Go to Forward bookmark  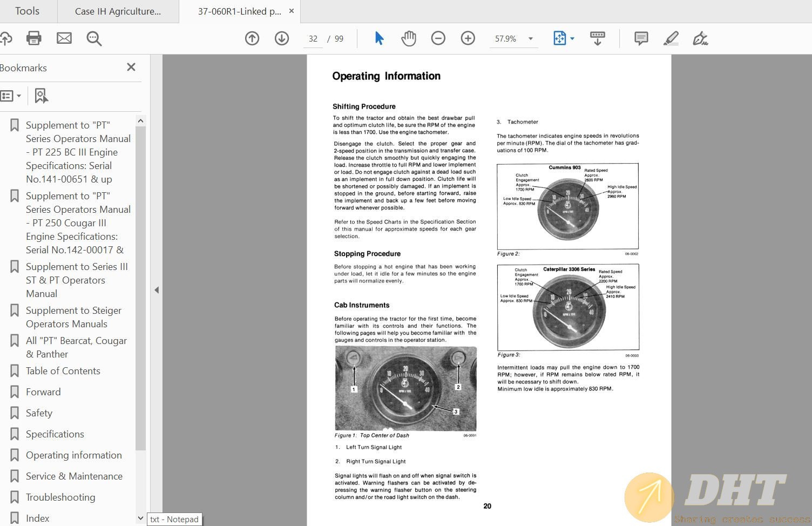43,392
